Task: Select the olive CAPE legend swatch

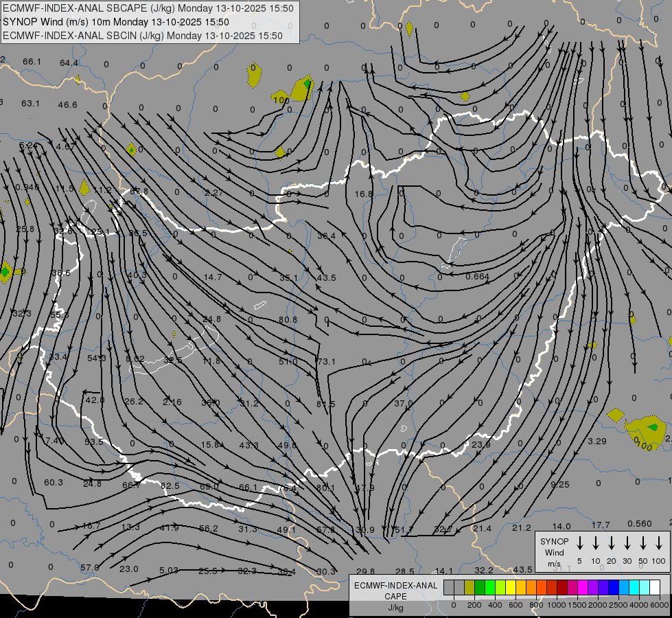Action: point(470,588)
